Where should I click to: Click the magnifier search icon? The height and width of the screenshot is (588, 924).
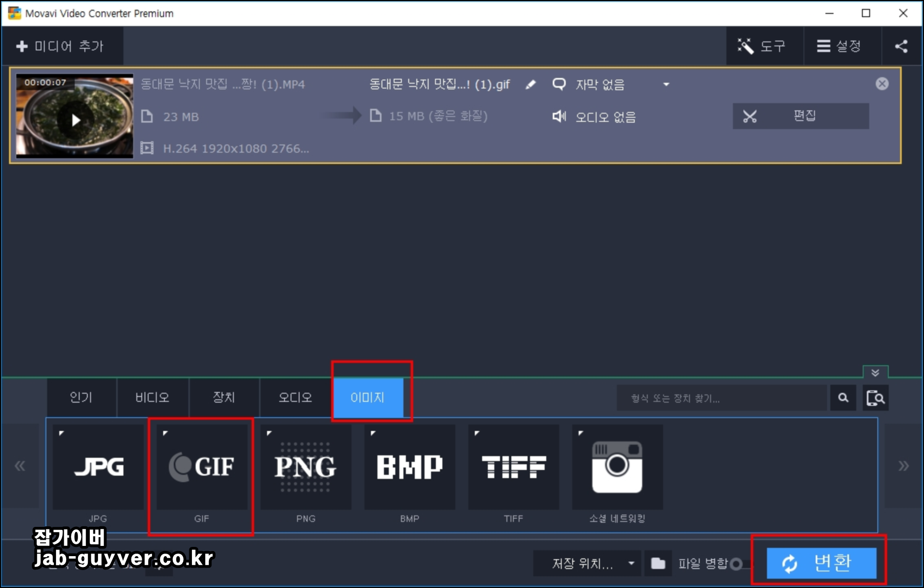pos(843,398)
